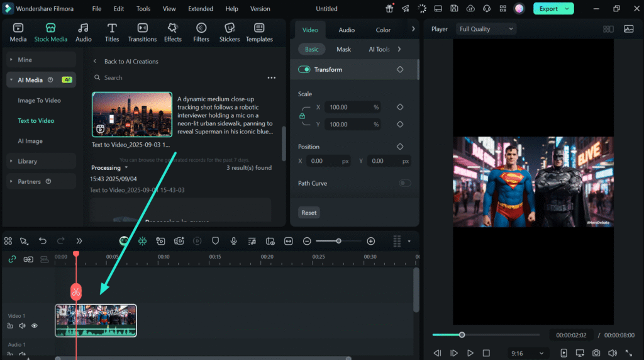The width and height of the screenshot is (644, 360).
Task: Open player volume control
Action: pyautogui.click(x=613, y=353)
